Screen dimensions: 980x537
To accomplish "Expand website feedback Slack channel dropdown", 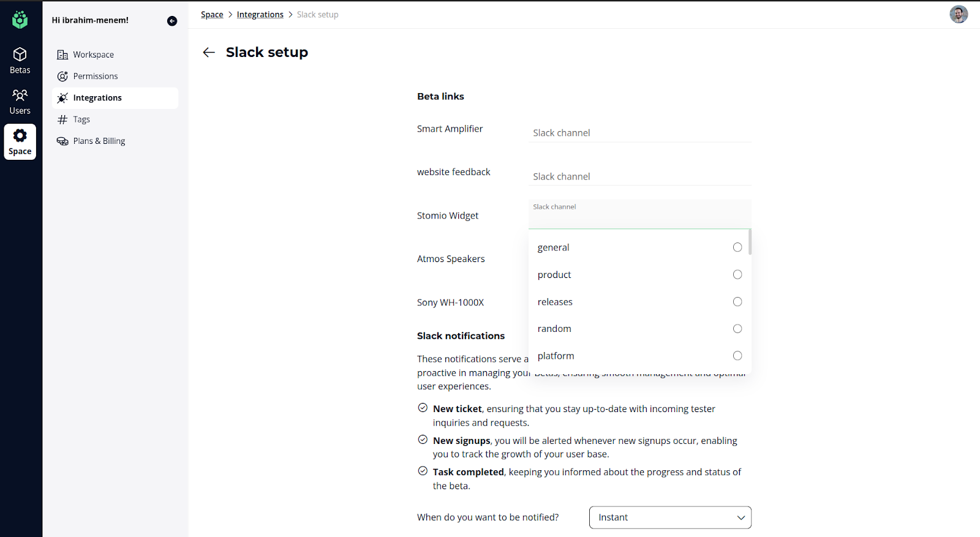I will pyautogui.click(x=639, y=176).
